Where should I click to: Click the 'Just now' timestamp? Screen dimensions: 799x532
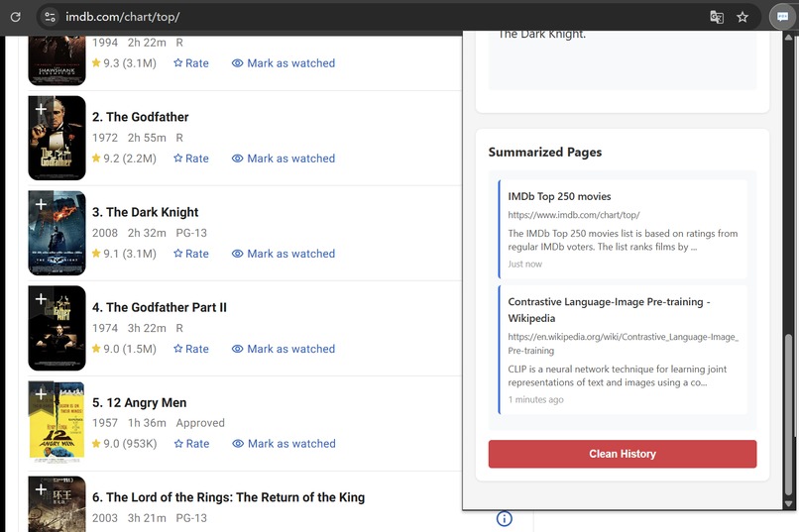click(x=524, y=264)
